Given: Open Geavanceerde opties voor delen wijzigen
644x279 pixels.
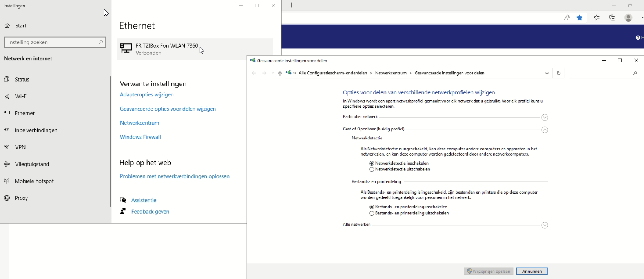Looking at the screenshot, I should pyautogui.click(x=168, y=109).
